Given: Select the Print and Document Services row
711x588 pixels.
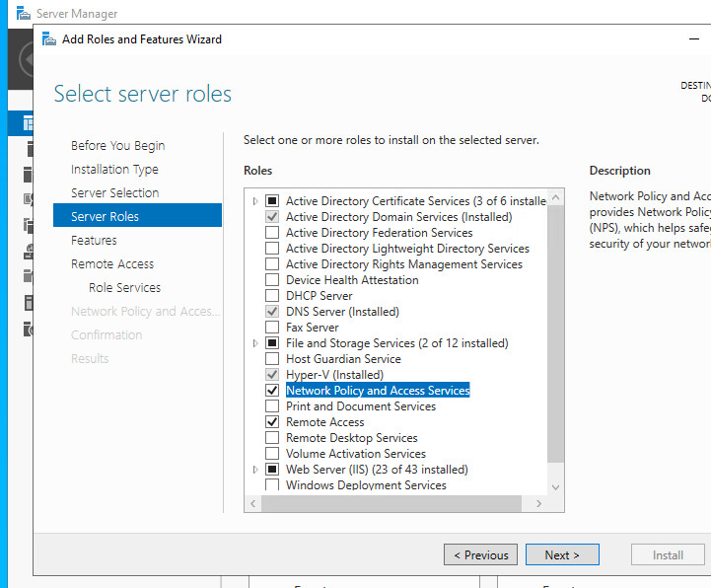Looking at the screenshot, I should point(360,406).
